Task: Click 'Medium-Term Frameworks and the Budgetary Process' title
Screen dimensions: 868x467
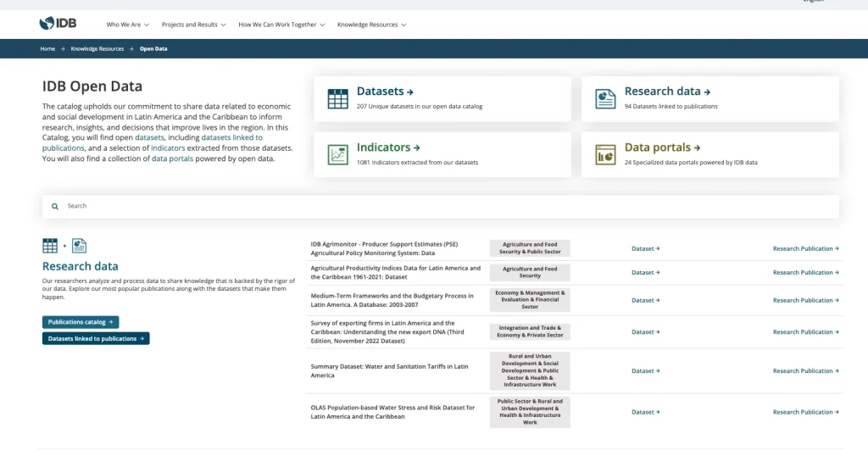Action: pyautogui.click(x=392, y=300)
